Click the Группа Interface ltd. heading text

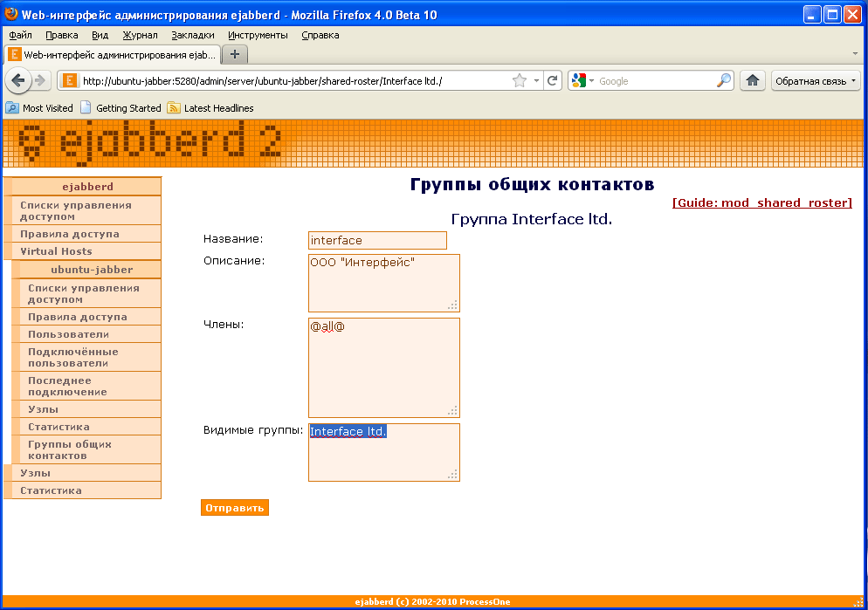click(532, 219)
